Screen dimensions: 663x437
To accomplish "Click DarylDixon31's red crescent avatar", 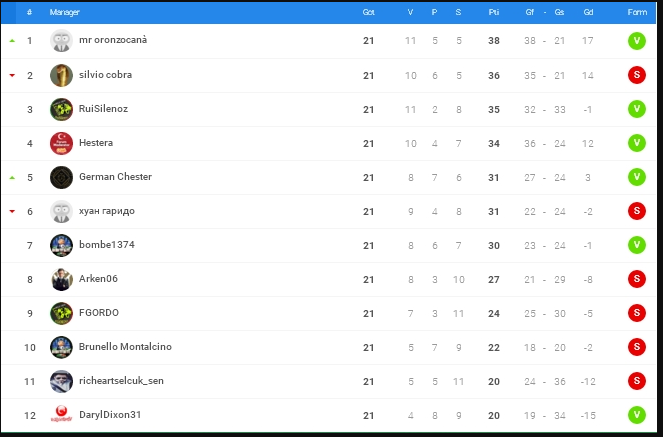I will pos(61,415).
